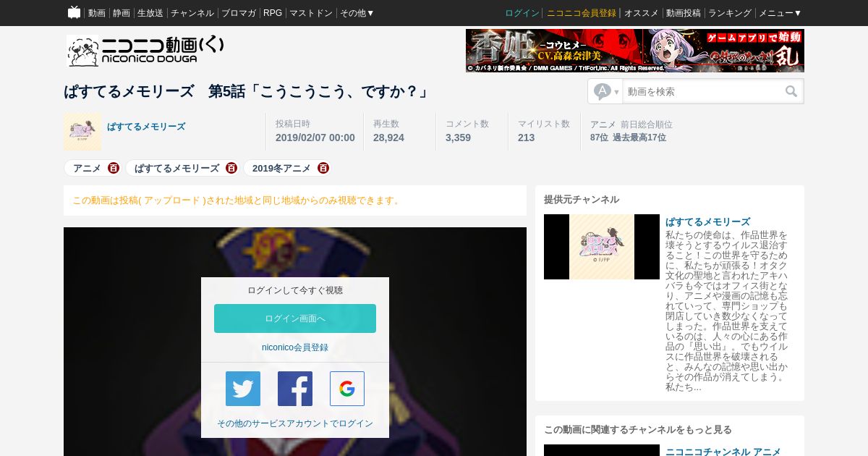This screenshot has height=456, width=868.
Task: Expand the その他▼ menu in top bar
Action: point(357,13)
